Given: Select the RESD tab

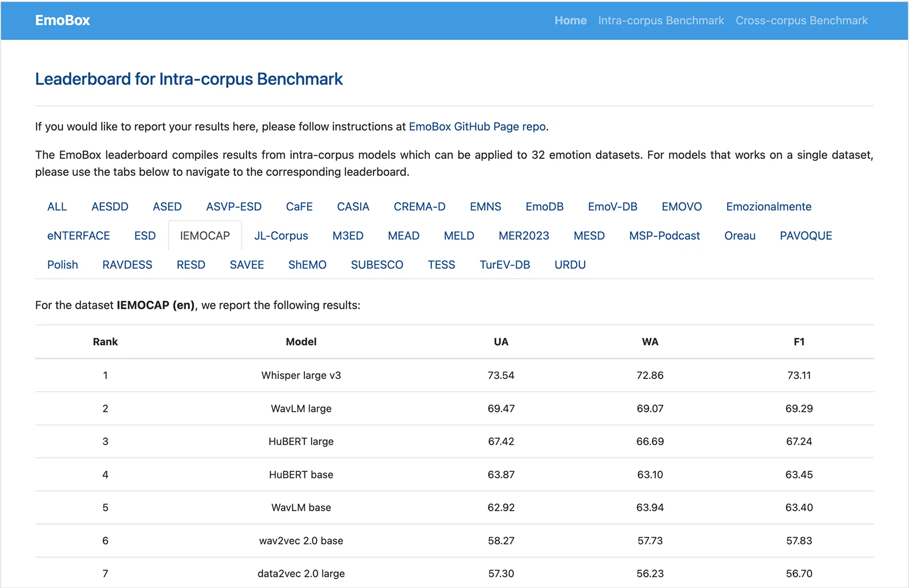Looking at the screenshot, I should 191,265.
